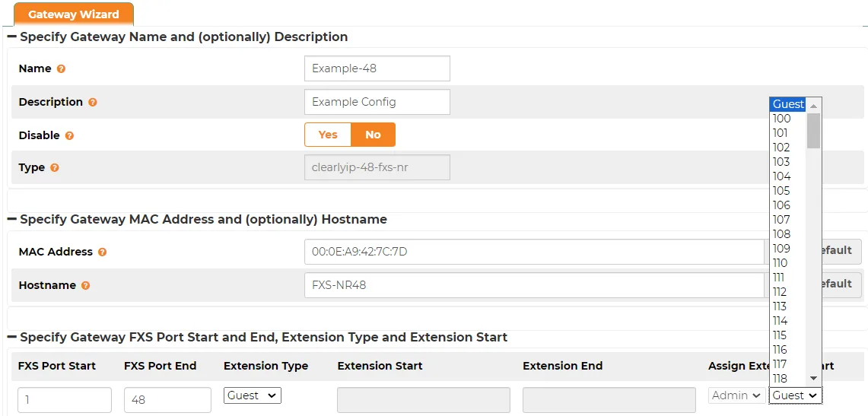
Task: Show help tooltip for Description
Action: pos(93,103)
